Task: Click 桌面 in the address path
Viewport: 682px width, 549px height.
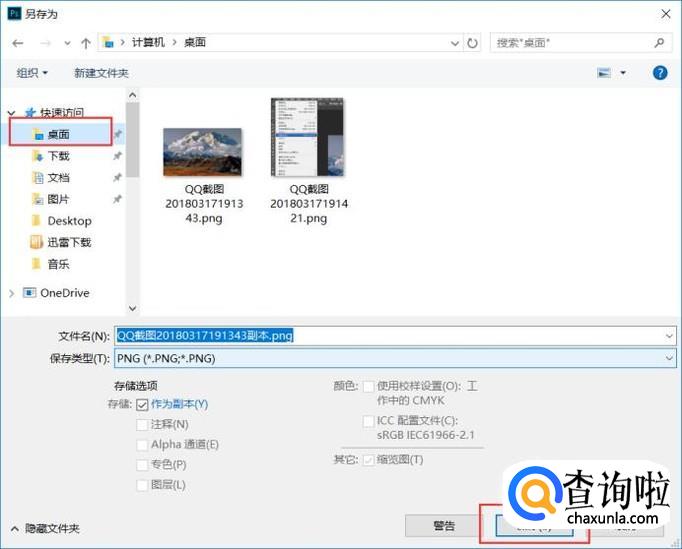Action: pos(195,42)
